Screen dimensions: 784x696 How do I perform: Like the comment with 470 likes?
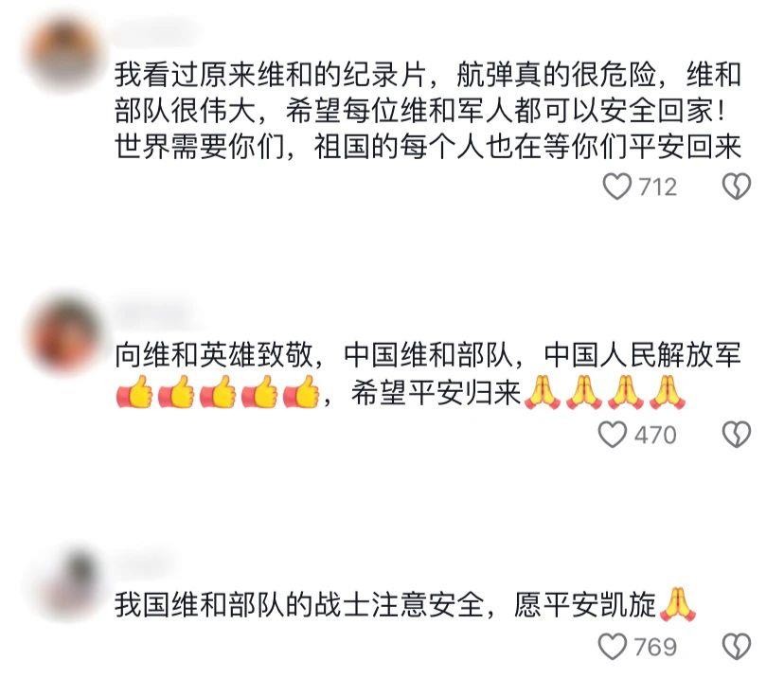pyautogui.click(x=613, y=434)
